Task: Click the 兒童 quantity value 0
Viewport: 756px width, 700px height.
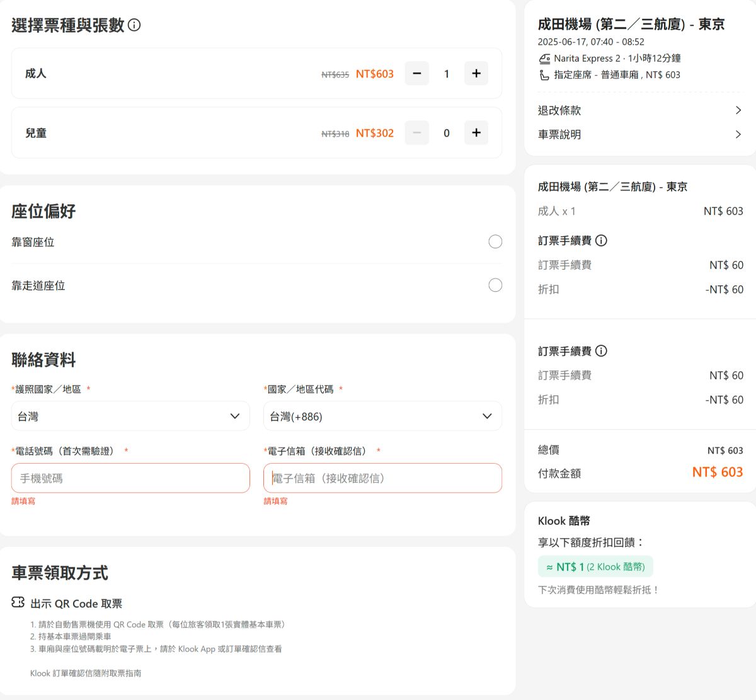Action: click(x=447, y=133)
